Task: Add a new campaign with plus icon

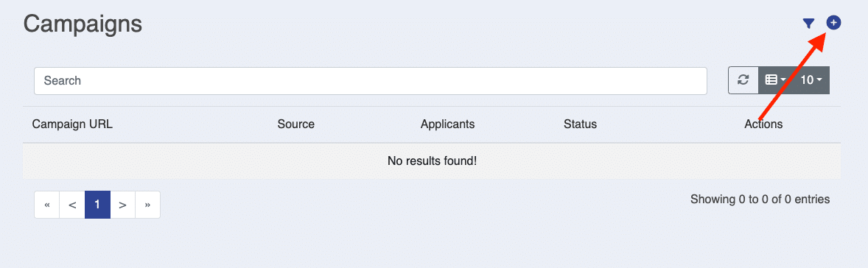Action: click(833, 23)
